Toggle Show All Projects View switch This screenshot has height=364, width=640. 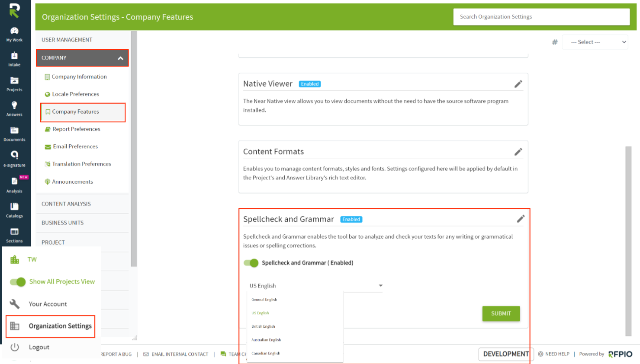coord(18,282)
